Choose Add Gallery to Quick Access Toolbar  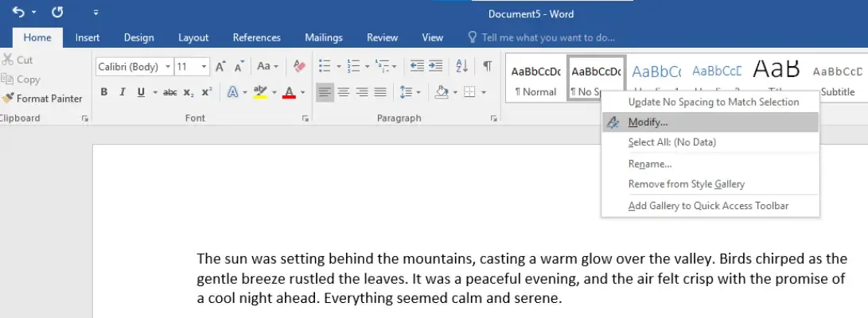tap(710, 206)
